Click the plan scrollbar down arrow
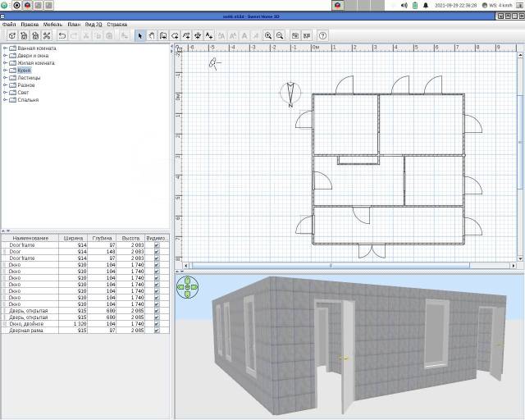The image size is (525, 420). [x=520, y=258]
